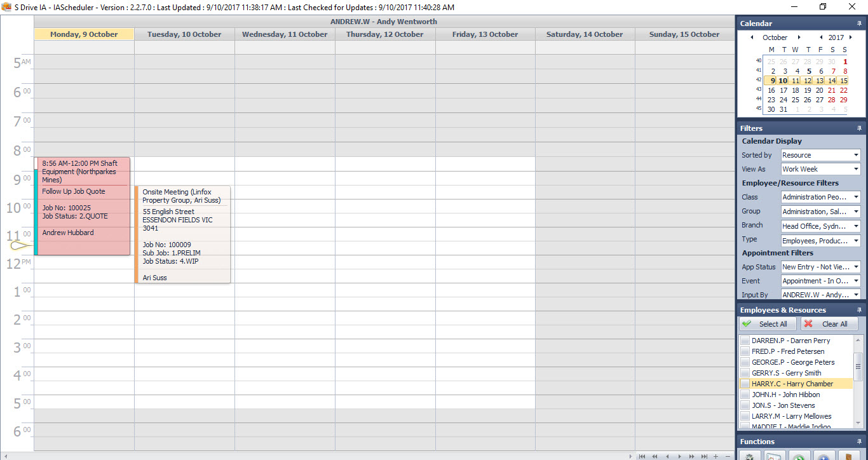Select 5 October in the mini calendar

pos(808,71)
